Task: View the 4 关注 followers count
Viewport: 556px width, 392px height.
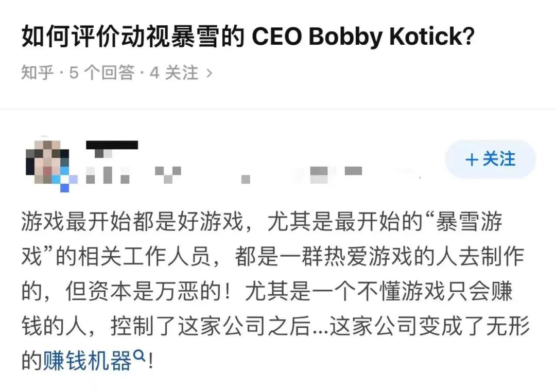Action: (x=174, y=73)
